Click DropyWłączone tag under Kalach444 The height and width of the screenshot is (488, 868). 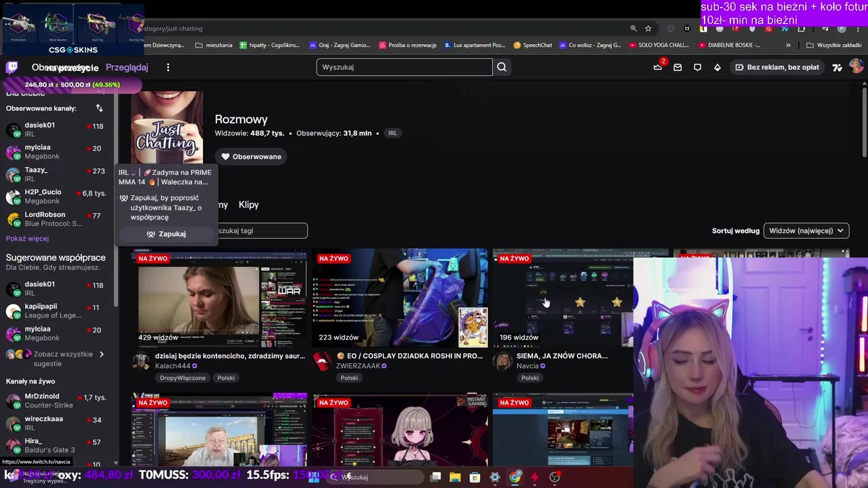(x=183, y=378)
